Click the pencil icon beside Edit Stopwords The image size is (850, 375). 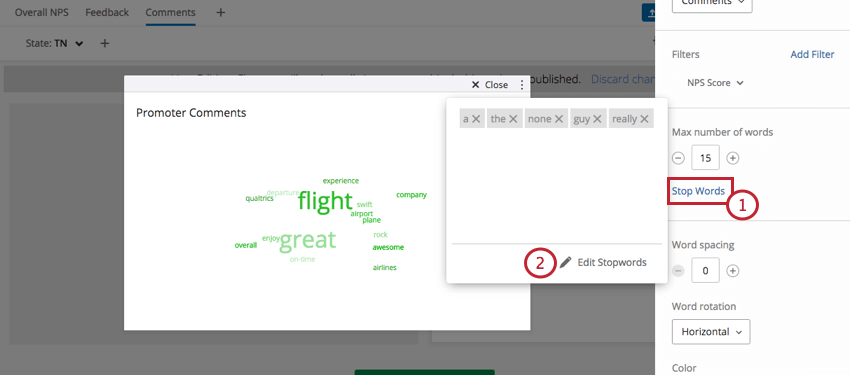click(565, 262)
